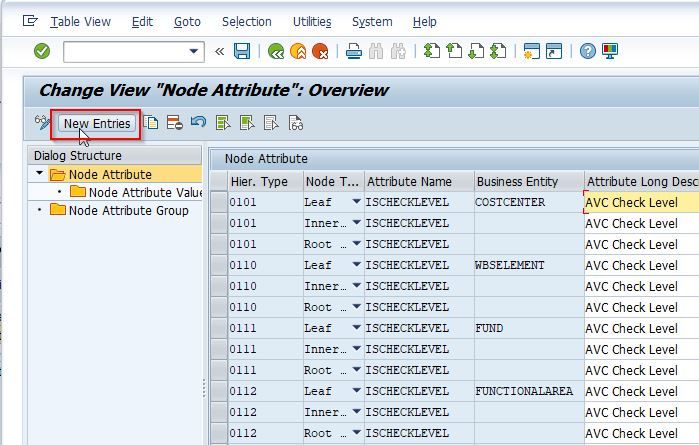
Task: Click the Delete row icon
Action: pyautogui.click(x=174, y=123)
